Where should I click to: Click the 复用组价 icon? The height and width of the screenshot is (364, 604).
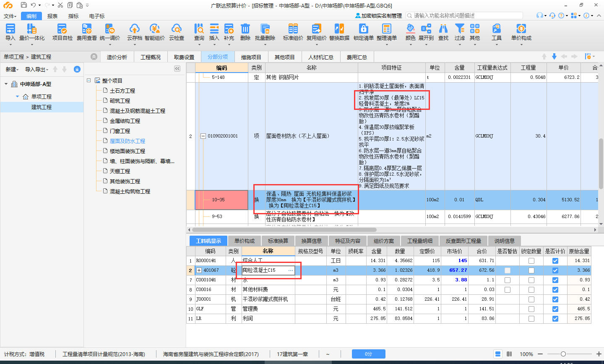pyautogui.click(x=316, y=29)
